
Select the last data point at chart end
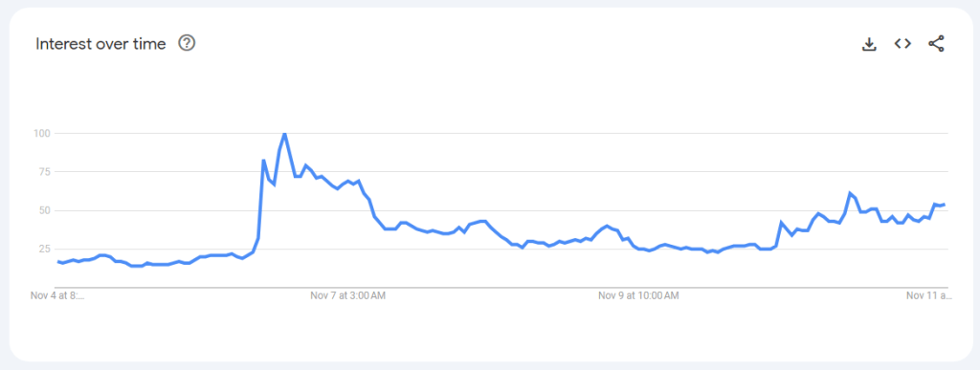point(944,204)
